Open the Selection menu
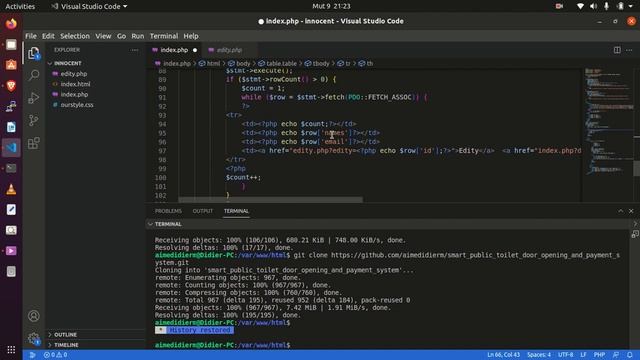This screenshot has width=640, height=360. click(75, 36)
